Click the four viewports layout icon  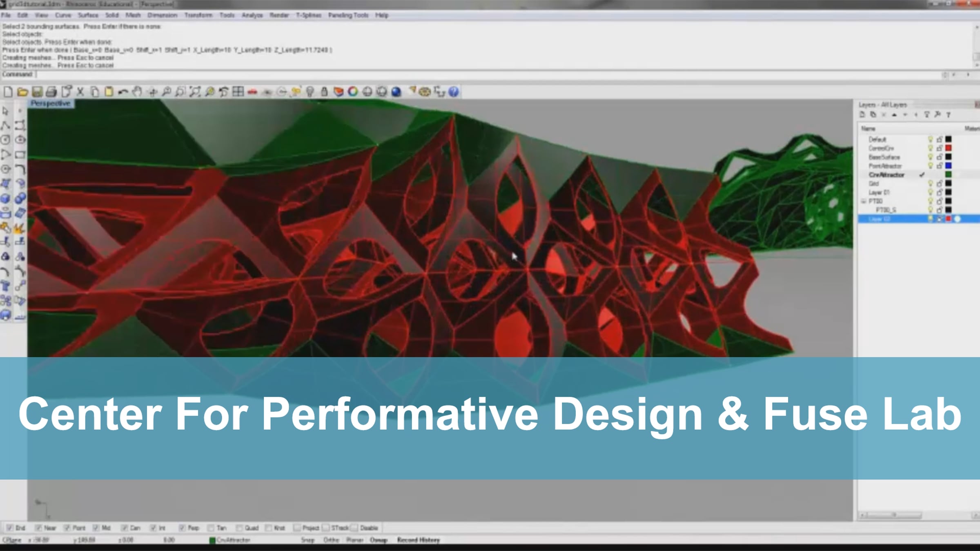[x=238, y=92]
